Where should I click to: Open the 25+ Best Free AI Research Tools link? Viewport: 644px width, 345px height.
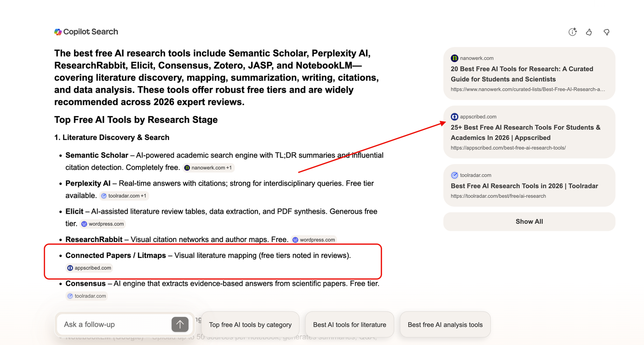point(526,133)
